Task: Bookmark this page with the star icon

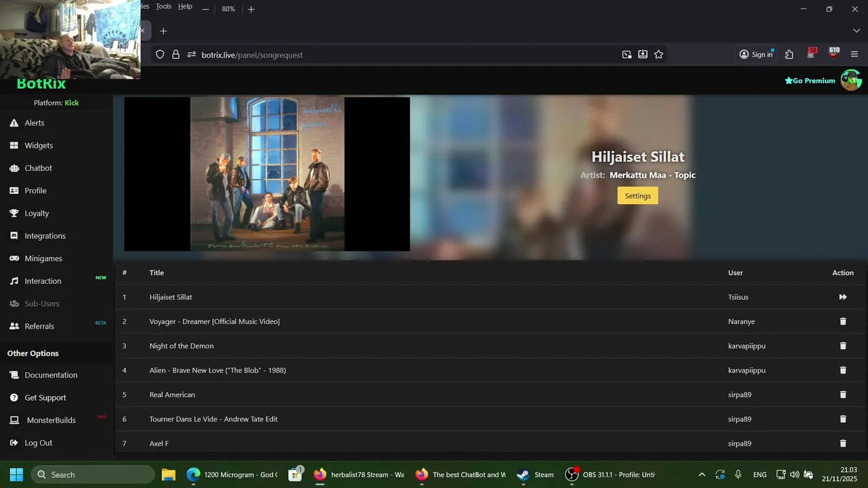Action: click(x=658, y=54)
